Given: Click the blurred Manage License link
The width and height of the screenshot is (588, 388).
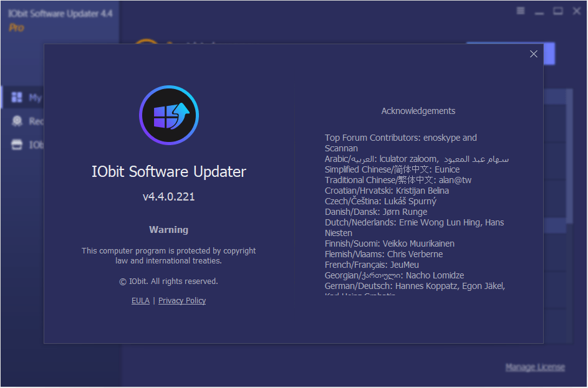Looking at the screenshot, I should point(535,367).
